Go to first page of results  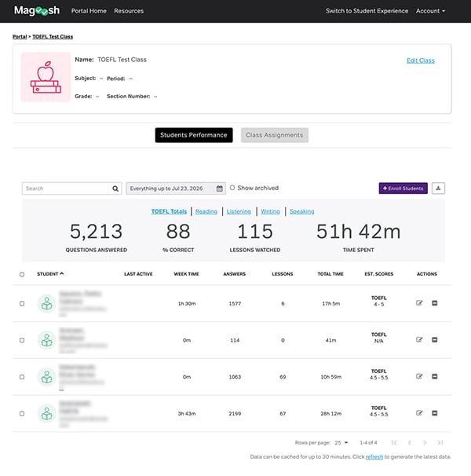(394, 442)
